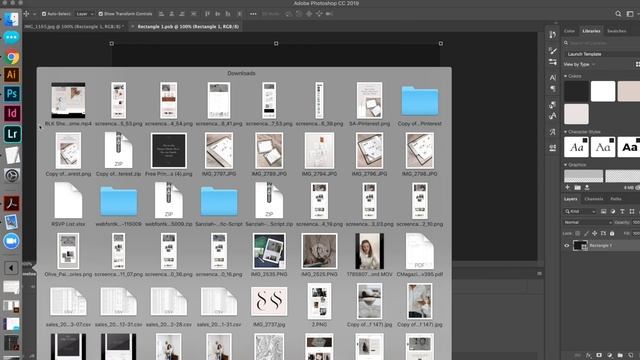Click bold Aa character style thumbnail
The height and width of the screenshot is (360, 640).
pyautogui.click(x=629, y=147)
